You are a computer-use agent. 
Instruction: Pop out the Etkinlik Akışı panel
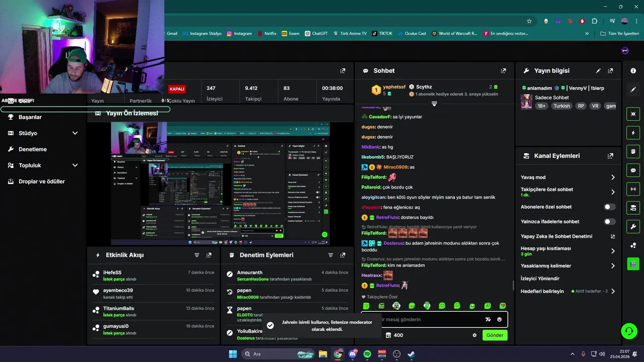[209, 255]
